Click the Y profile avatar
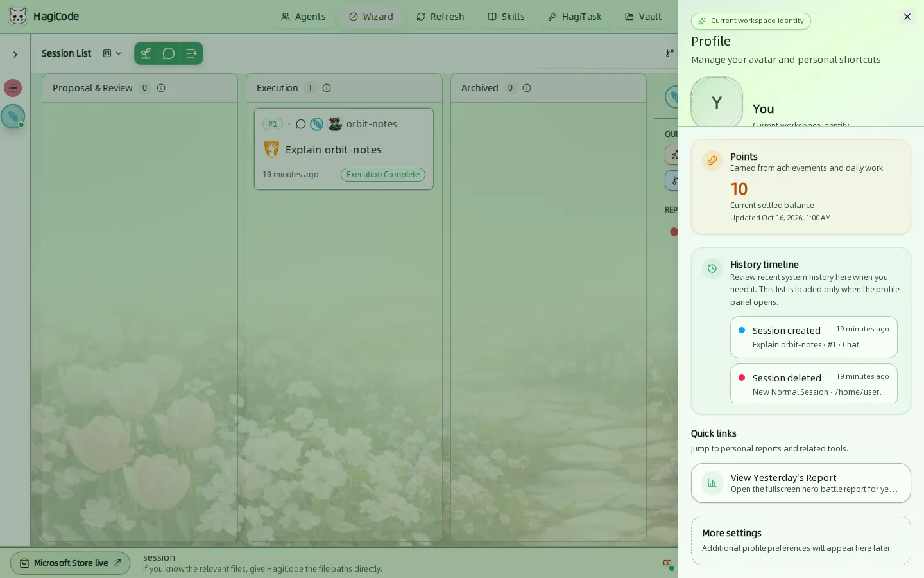924x578 pixels. click(717, 102)
